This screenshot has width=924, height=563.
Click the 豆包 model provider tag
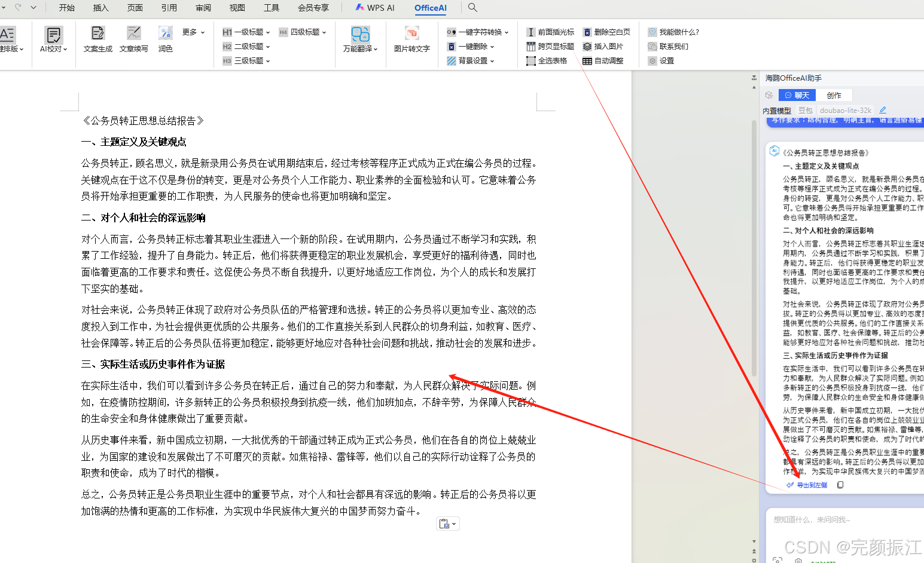coord(805,111)
